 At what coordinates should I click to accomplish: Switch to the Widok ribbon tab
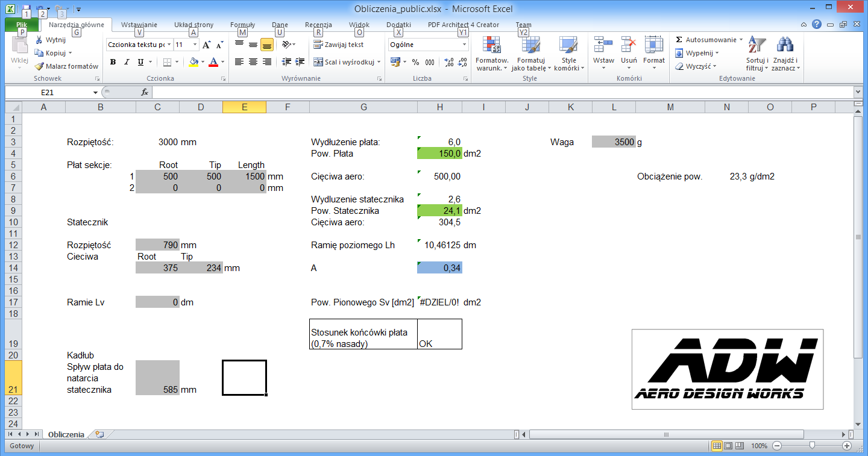359,25
